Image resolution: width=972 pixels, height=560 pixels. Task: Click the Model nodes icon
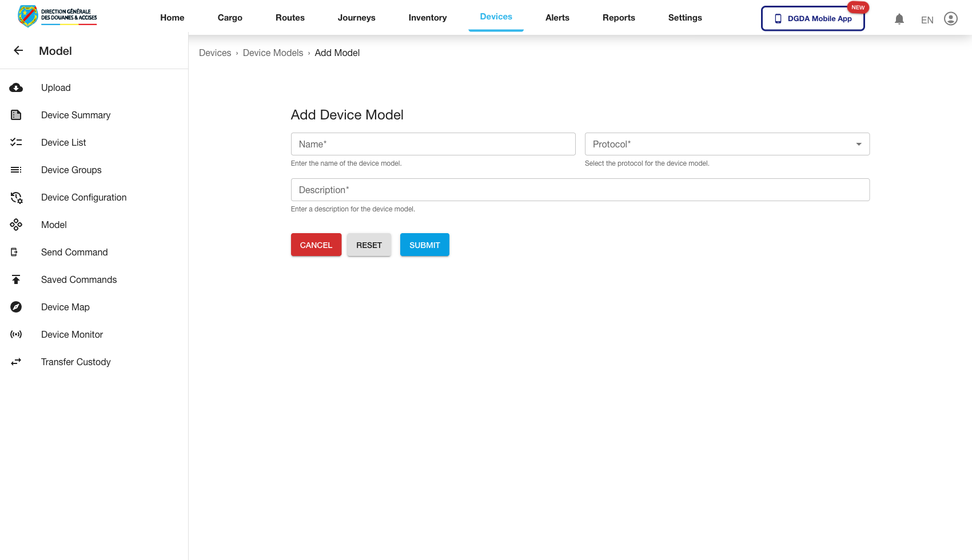(16, 225)
